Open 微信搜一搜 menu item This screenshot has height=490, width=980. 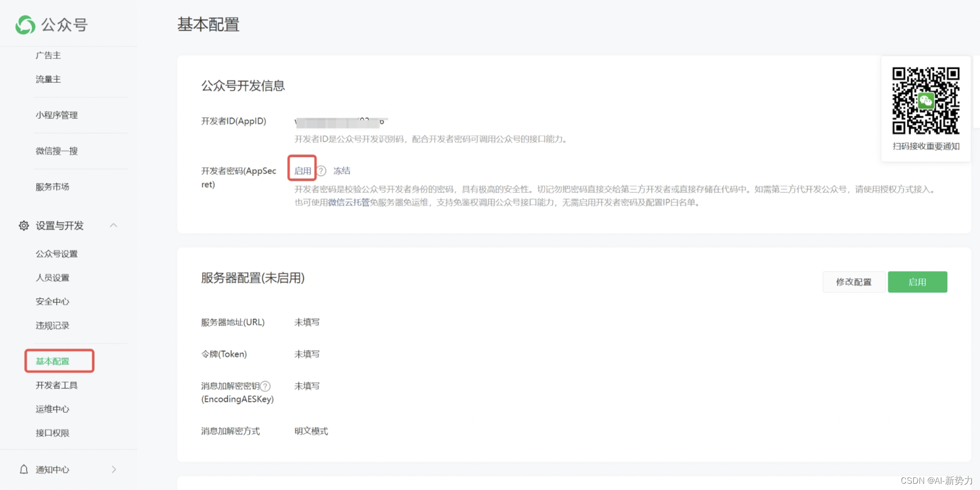pos(57,151)
